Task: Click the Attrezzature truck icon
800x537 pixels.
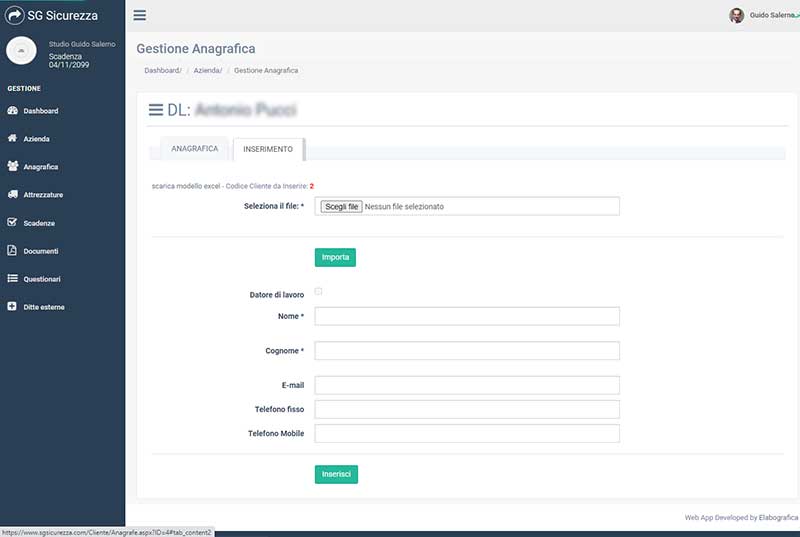Action: point(13,194)
